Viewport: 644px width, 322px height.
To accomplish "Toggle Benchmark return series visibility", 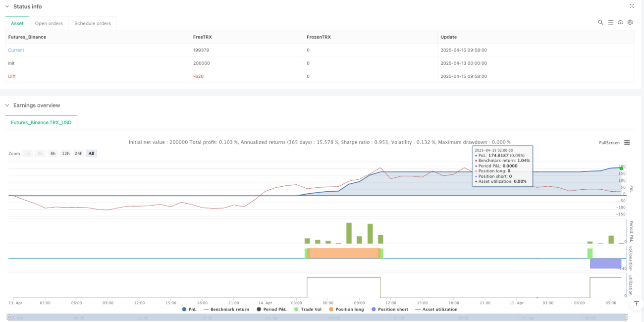I will pos(226,309).
